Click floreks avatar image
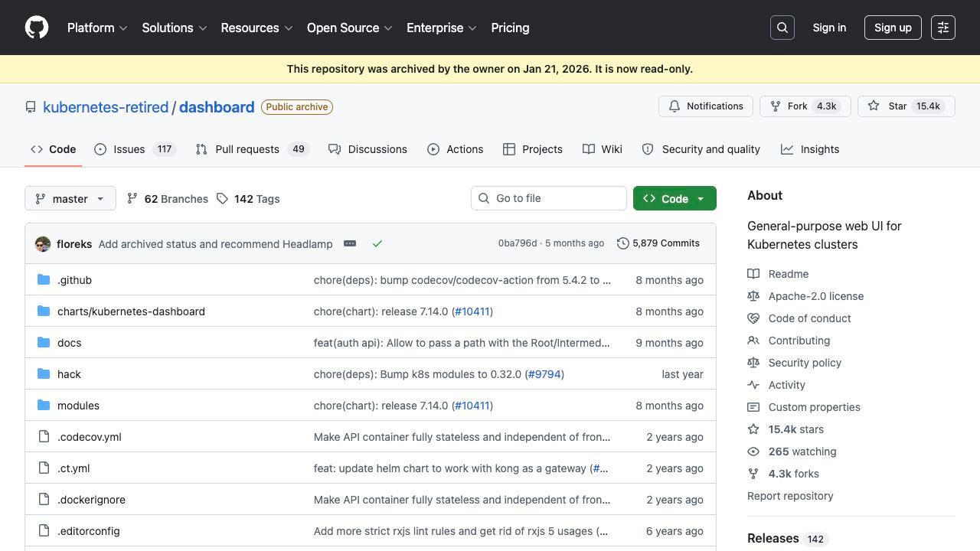This screenshot has height=551, width=980. 43,244
